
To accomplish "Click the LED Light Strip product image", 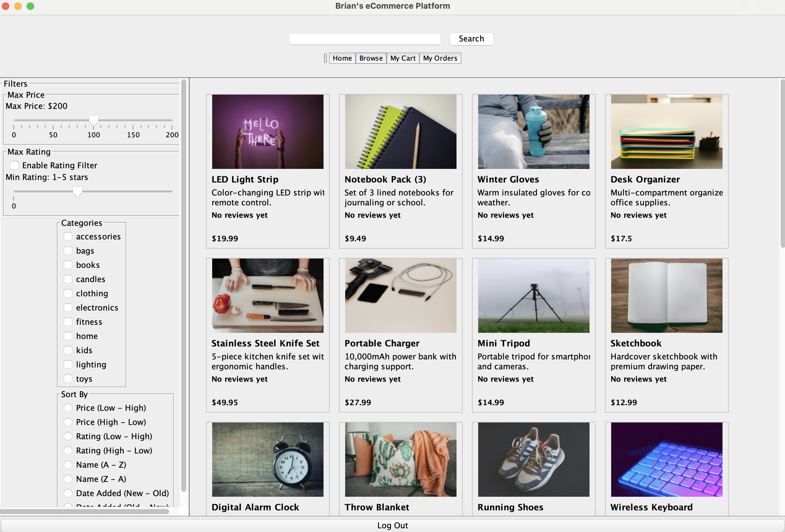I will (268, 131).
